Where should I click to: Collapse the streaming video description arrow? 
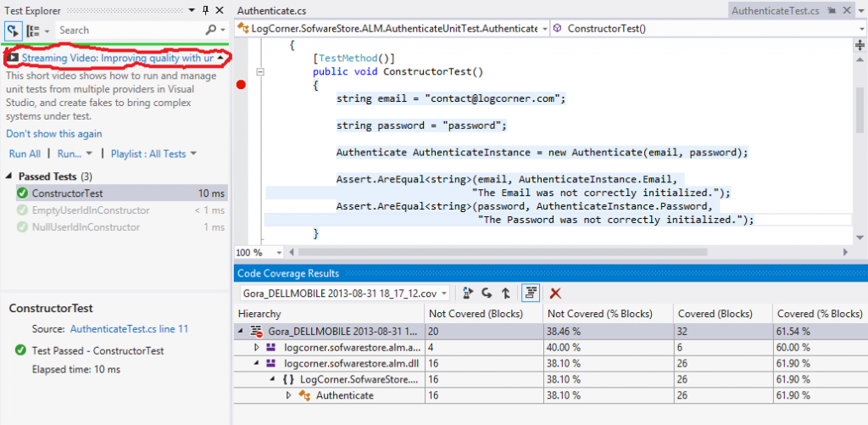220,58
